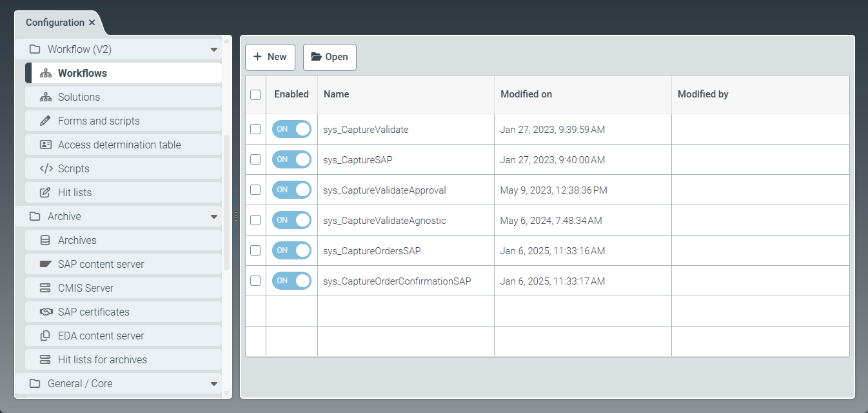Click the Hit lists edit icon
The width and height of the screenshot is (868, 413).
pyautogui.click(x=45, y=192)
